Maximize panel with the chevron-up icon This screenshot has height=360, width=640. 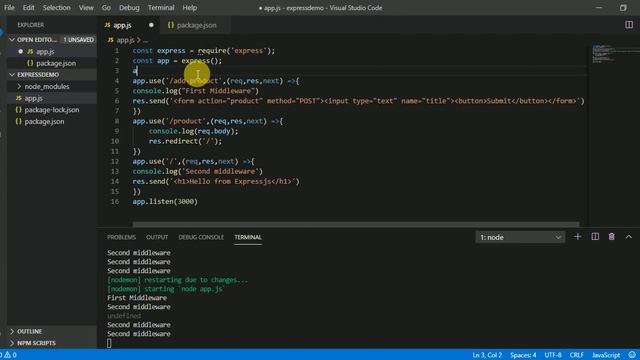pos(629,237)
